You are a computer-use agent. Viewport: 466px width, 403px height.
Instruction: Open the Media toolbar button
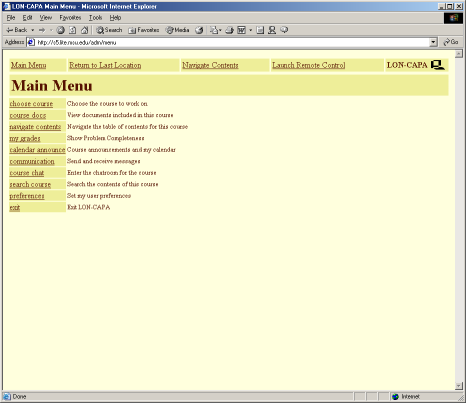[x=178, y=30]
